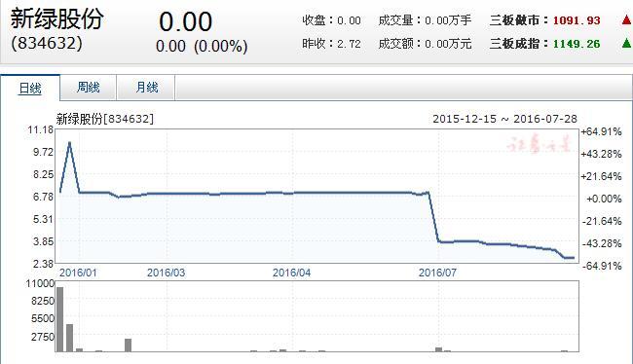The image size is (633, 364).
Task: Click the 三板成指 index value 1149.26
Action: click(x=577, y=44)
